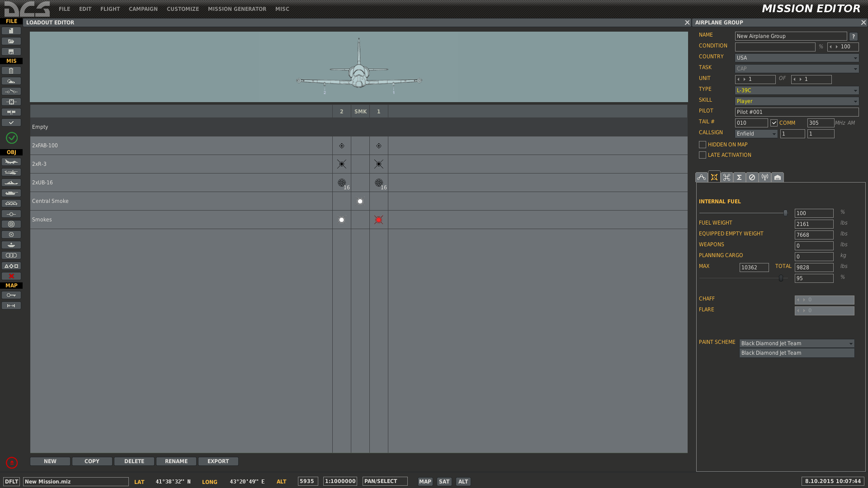The width and height of the screenshot is (868, 488).
Task: Open the Callsign dropdown showing Enfield
Action: coord(756,134)
